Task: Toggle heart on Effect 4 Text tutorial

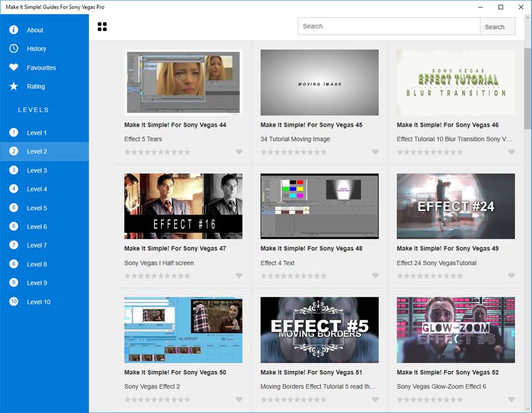Action: click(375, 276)
